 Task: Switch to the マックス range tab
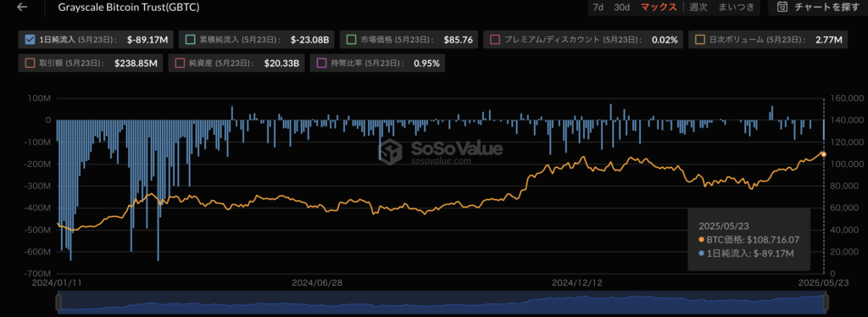[658, 7]
